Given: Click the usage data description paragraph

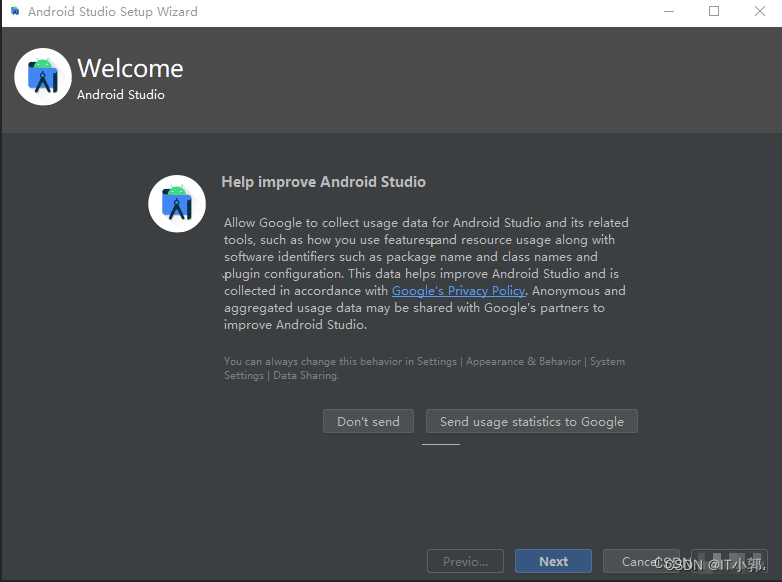Looking at the screenshot, I should [x=426, y=274].
